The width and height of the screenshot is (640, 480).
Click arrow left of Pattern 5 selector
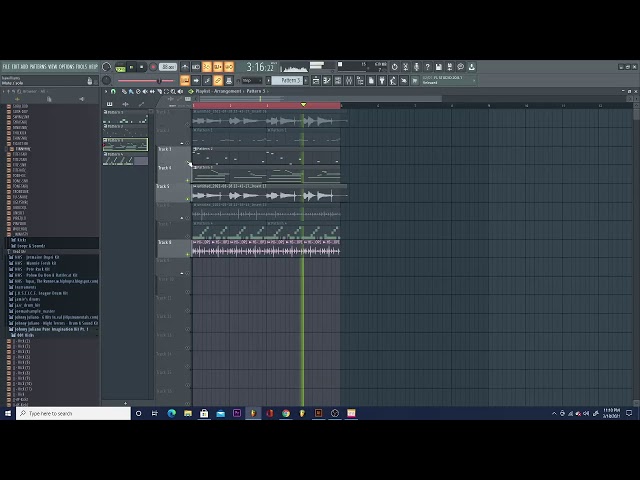tap(268, 80)
